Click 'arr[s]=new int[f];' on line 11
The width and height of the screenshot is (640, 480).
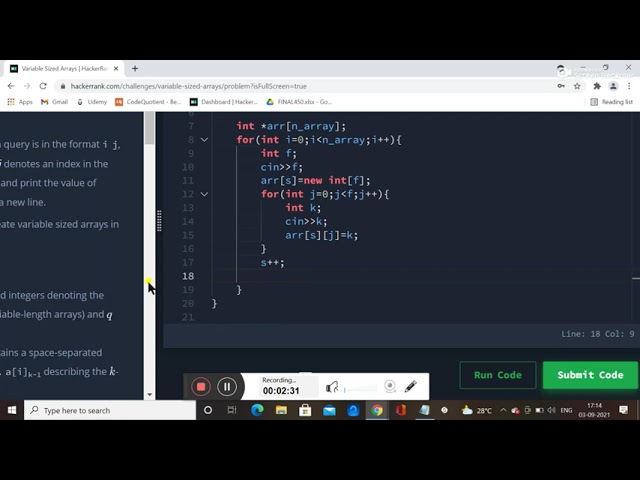(x=315, y=180)
